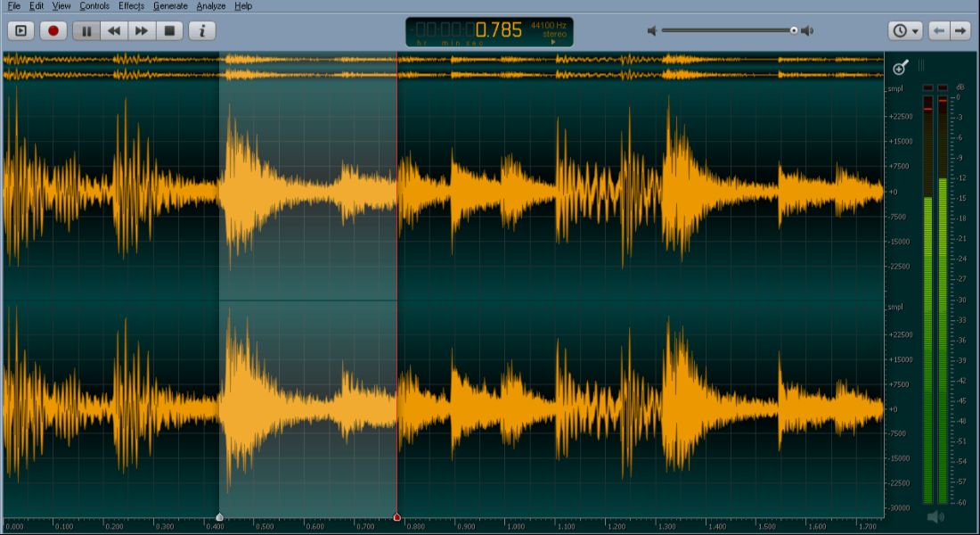
Task: Click the windowed play icon on the toolbar
Action: (21, 29)
